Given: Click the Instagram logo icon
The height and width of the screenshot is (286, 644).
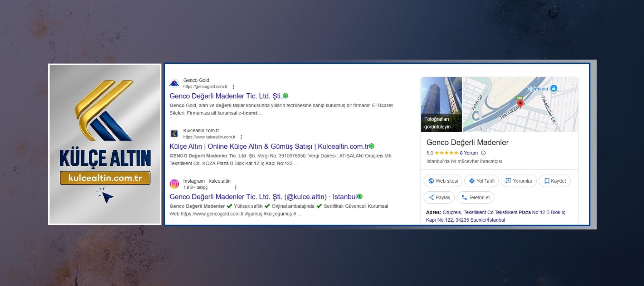Looking at the screenshot, I should 174,184.
